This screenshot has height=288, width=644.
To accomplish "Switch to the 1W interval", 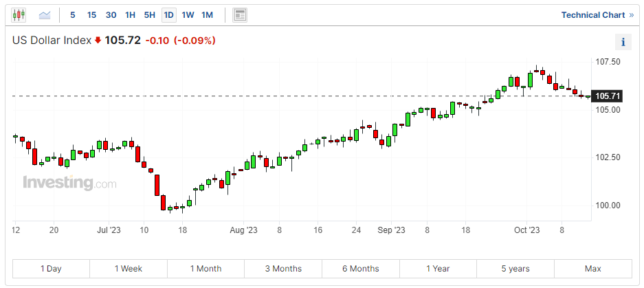I will coord(188,14).
